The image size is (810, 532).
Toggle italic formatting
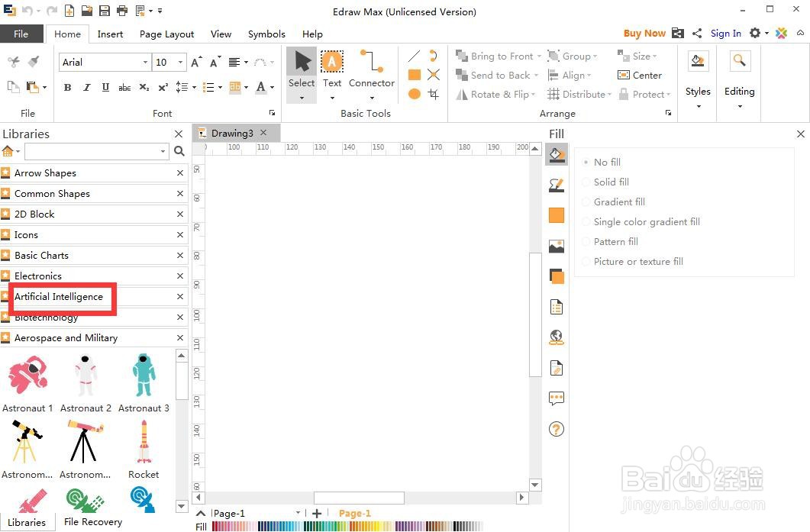(86, 87)
